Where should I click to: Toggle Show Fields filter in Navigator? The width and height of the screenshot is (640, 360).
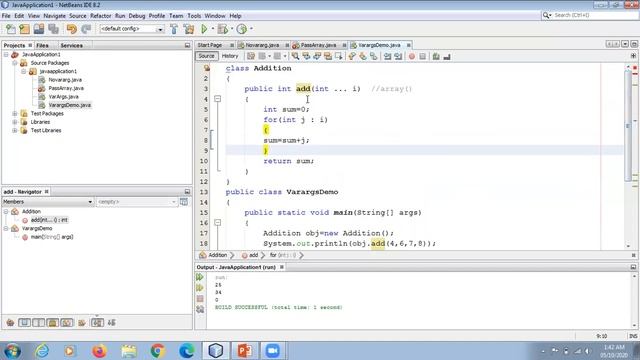(x=24, y=323)
